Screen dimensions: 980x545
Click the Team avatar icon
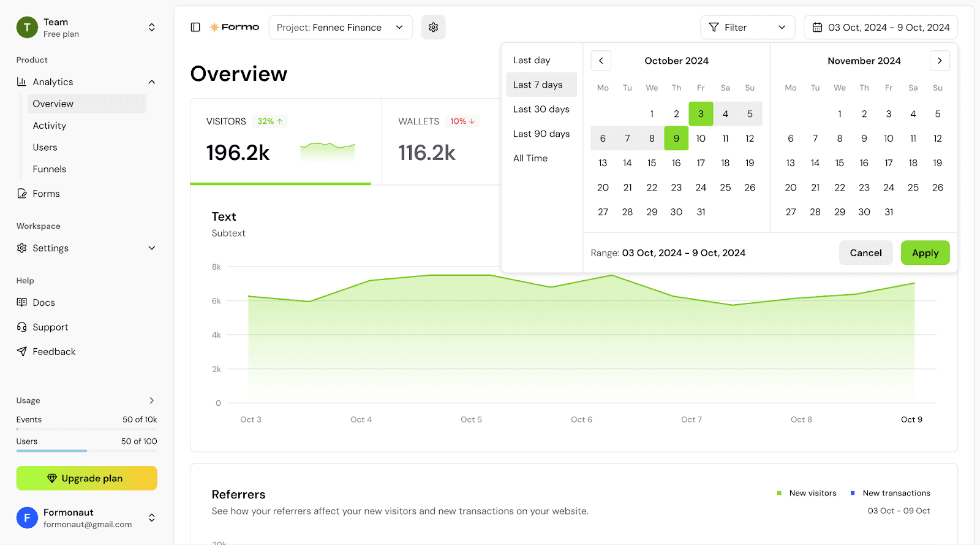click(27, 28)
